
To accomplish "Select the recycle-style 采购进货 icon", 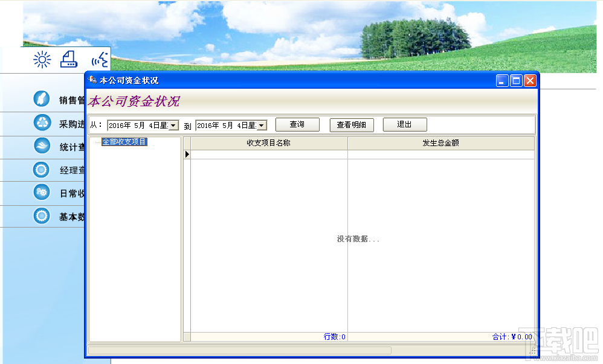I will [41, 123].
